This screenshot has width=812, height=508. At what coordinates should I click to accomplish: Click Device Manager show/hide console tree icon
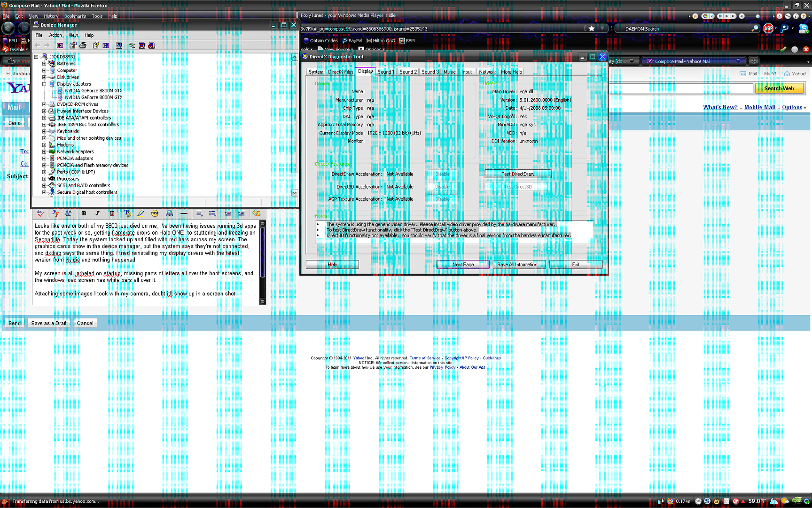click(x=60, y=46)
